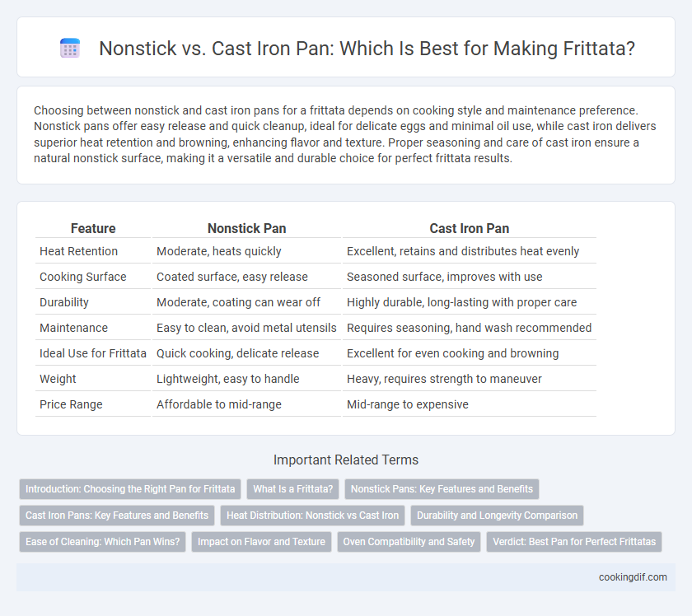Click the article title heading text
Viewport: 692px width, 616px height.
click(367, 48)
